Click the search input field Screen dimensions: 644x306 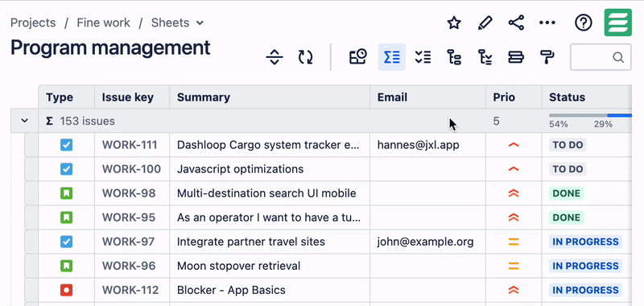coord(601,57)
